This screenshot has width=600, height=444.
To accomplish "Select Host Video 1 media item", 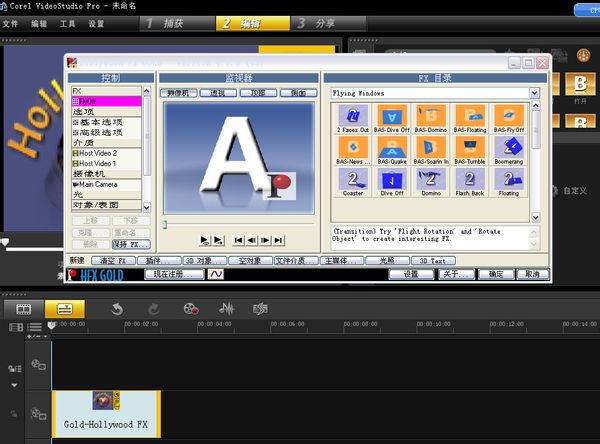I will pyautogui.click(x=106, y=163).
